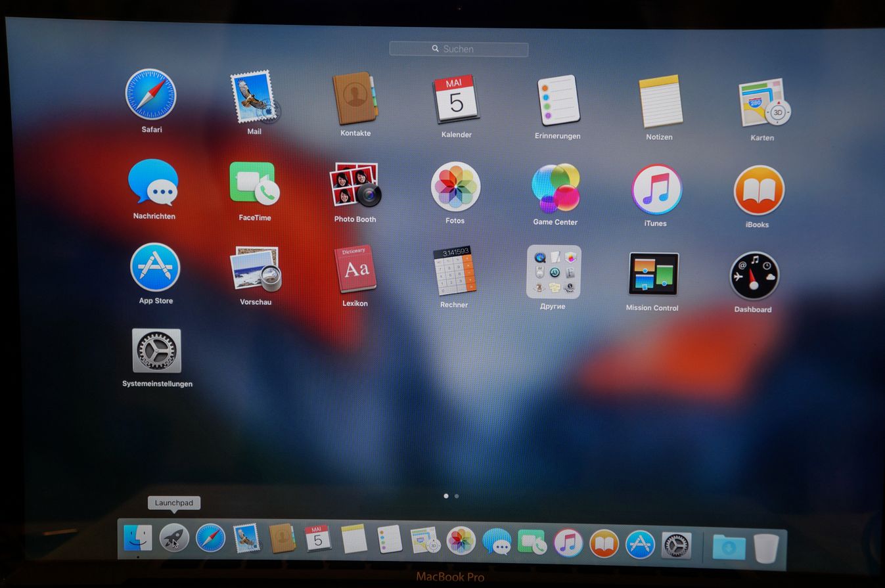885x588 pixels.
Task: Open Mail from the Launchpad grid
Action: coord(254,98)
